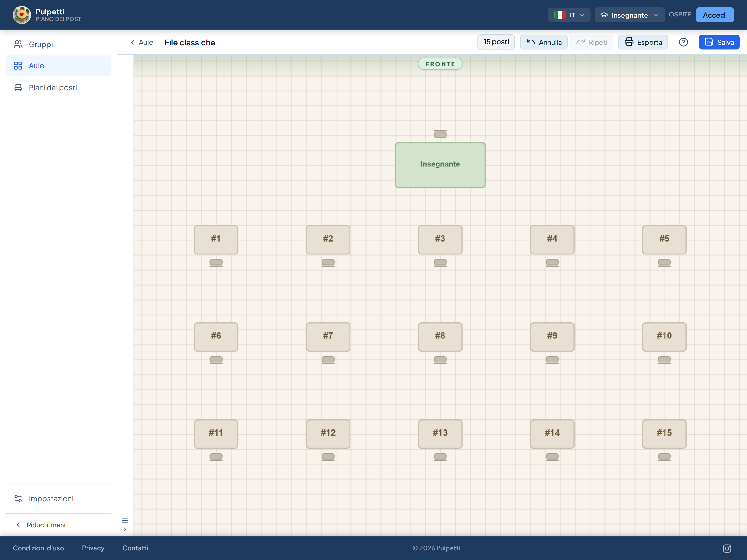The image size is (747, 560).
Task: Select the chair icon under desk #10
Action: (664, 360)
